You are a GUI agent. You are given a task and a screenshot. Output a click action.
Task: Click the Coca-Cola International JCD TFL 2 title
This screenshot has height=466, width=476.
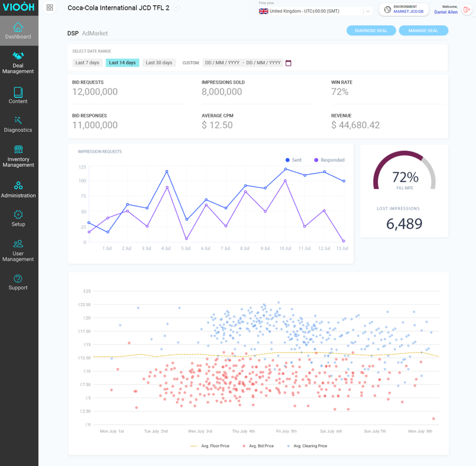118,8
